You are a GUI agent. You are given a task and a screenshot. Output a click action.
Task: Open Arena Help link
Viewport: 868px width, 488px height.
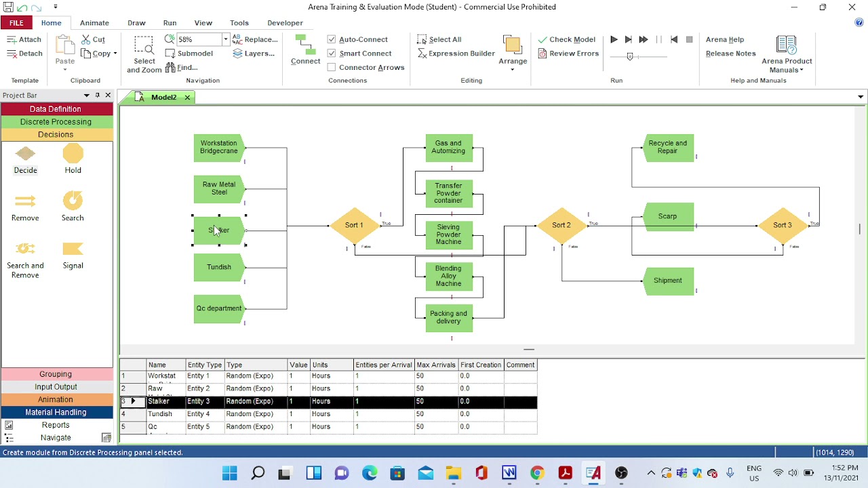coord(725,39)
